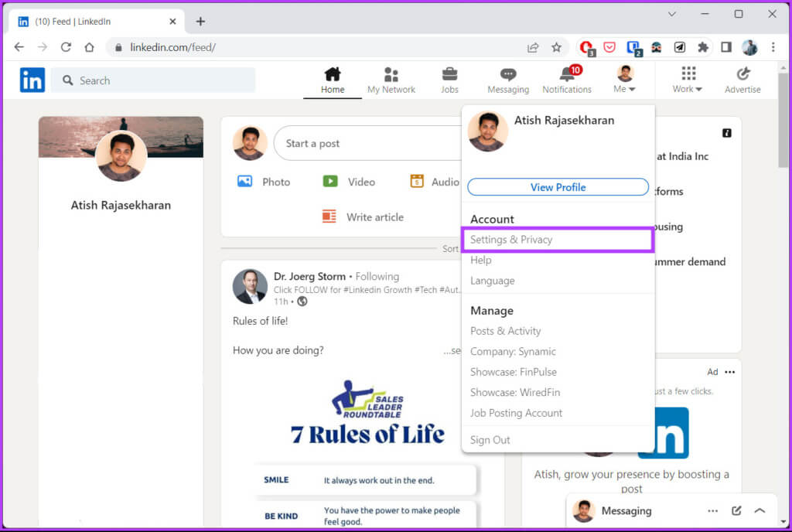Close the Feed | LinkedIn tab

172,21
